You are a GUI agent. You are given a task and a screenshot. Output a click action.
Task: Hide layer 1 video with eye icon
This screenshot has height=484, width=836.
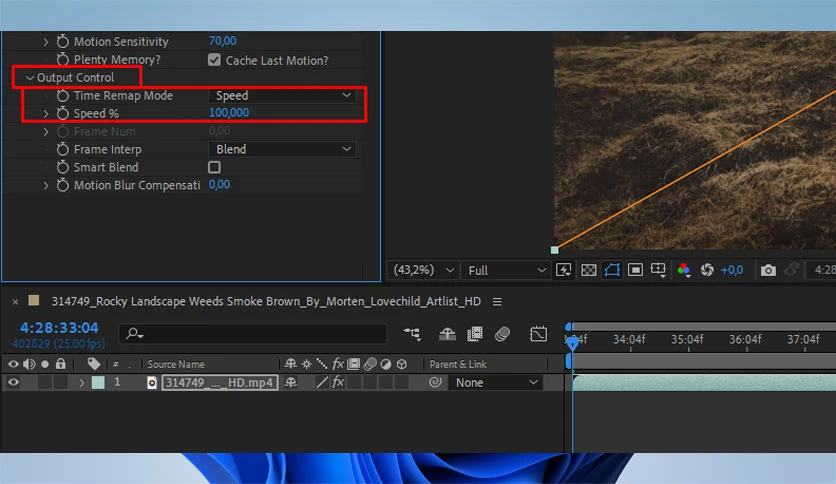tap(13, 382)
